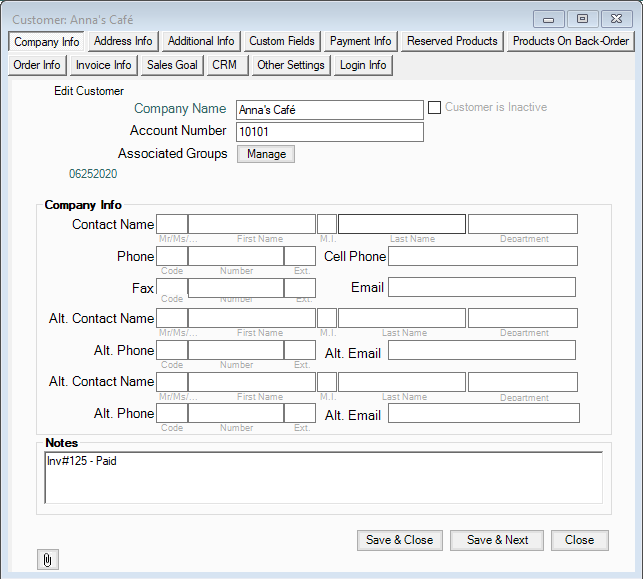Click into the Account Number field

tap(329, 132)
